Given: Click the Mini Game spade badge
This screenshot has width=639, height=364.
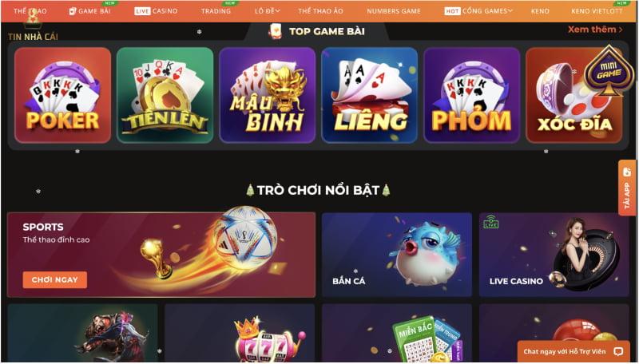Looking at the screenshot, I should [609, 71].
